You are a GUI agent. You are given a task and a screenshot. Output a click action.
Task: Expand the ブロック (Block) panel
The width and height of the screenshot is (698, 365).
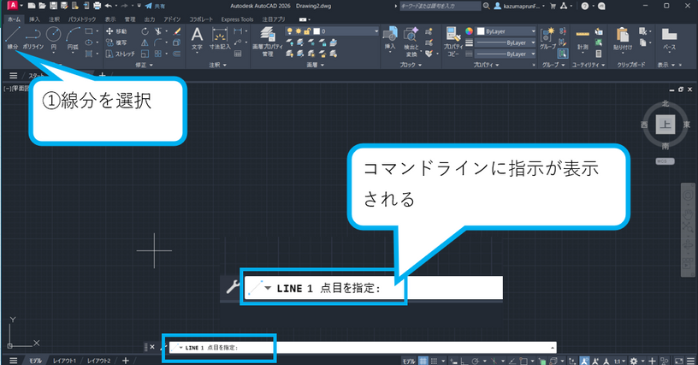(410, 65)
